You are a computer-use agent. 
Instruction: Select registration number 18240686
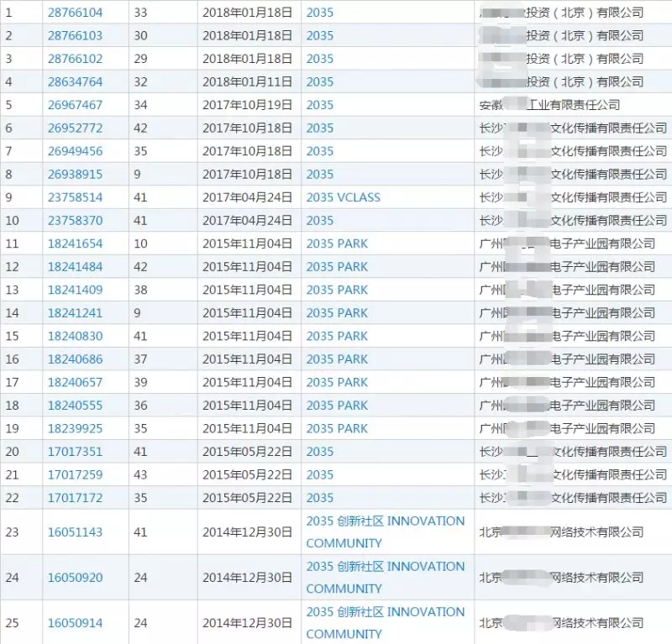coord(75,359)
